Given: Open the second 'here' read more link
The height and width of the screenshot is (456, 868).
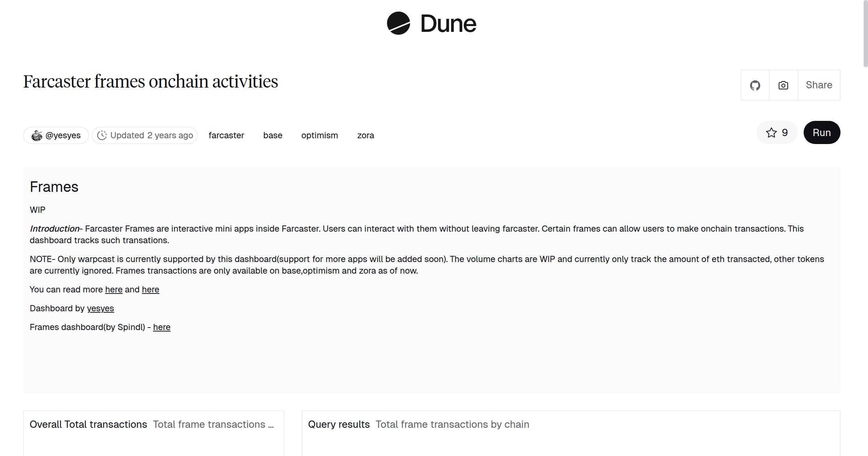Looking at the screenshot, I should click(150, 290).
